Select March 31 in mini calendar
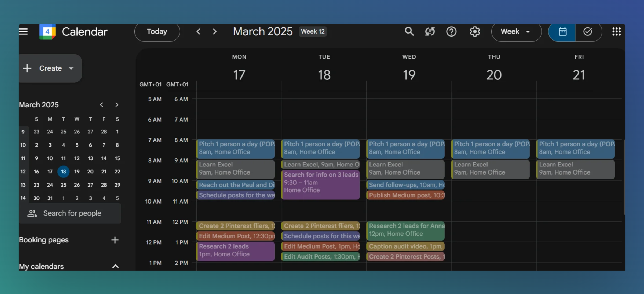 [50, 198]
